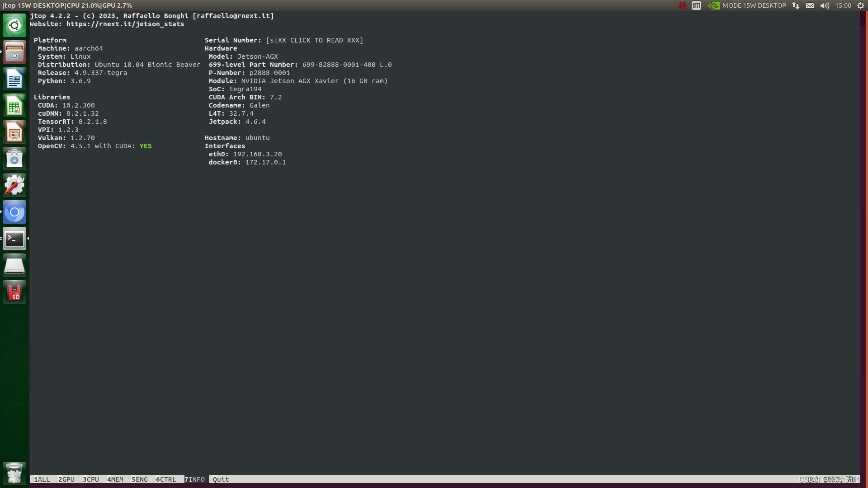Image resolution: width=868 pixels, height=488 pixels.
Task: Open the Files manager from dock
Action: (14, 52)
